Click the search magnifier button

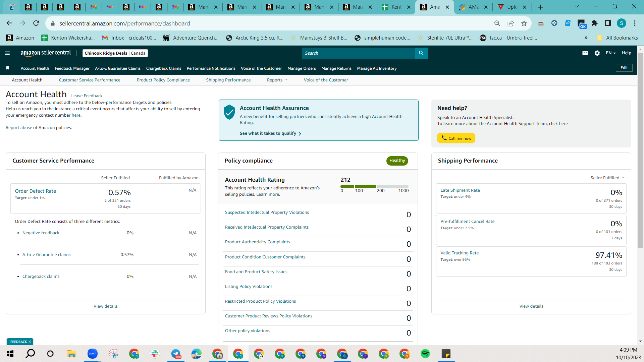421,53
